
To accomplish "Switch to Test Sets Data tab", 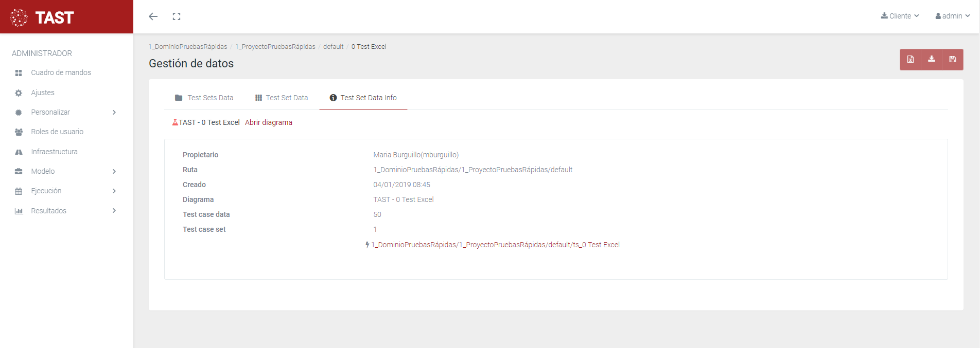I will pyautogui.click(x=204, y=98).
